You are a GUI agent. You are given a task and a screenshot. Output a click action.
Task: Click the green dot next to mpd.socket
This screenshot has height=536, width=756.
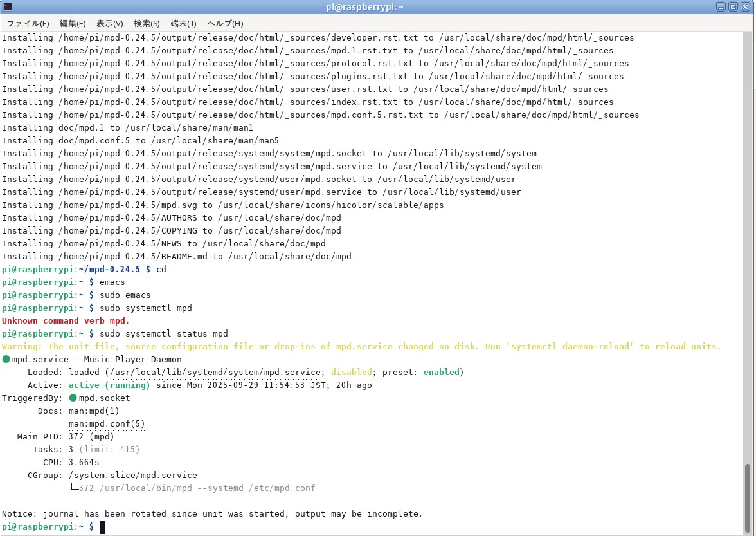click(73, 398)
